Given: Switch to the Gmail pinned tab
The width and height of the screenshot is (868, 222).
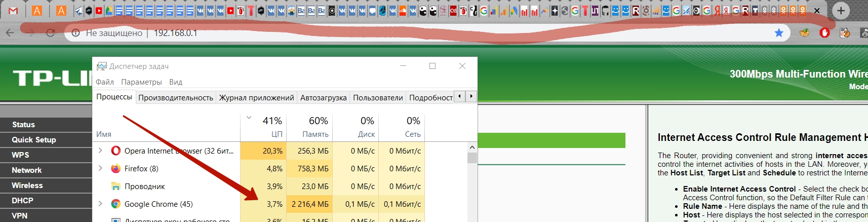Looking at the screenshot, I should click(14, 11).
